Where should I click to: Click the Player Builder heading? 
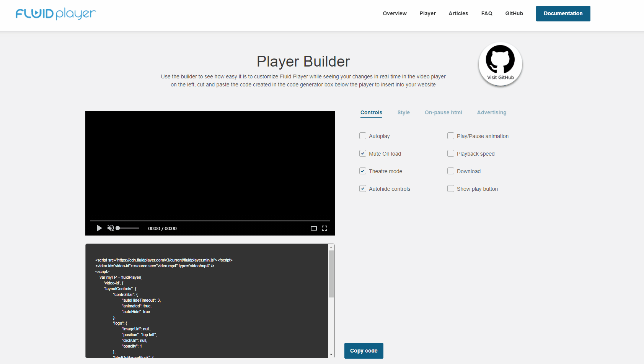click(303, 62)
